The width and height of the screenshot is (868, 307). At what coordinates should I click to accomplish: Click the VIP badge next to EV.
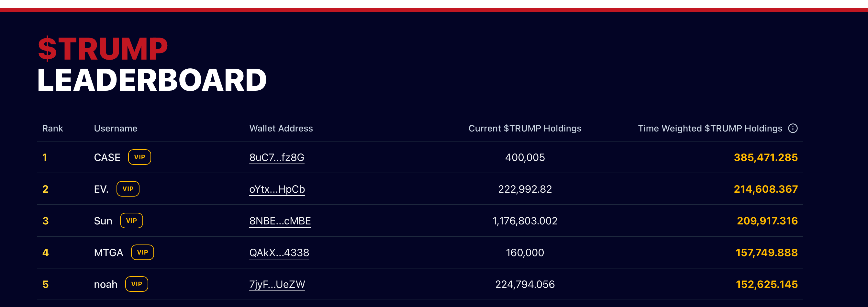point(128,189)
